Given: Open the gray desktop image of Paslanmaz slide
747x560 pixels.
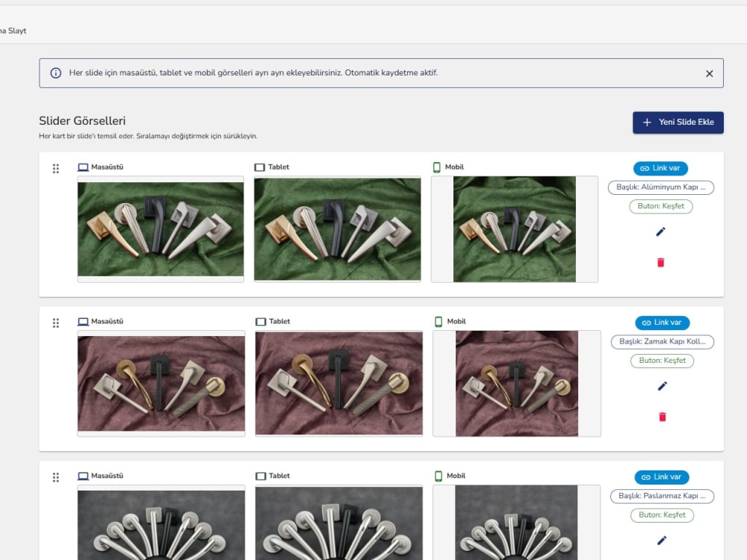Looking at the screenshot, I should coord(161,525).
